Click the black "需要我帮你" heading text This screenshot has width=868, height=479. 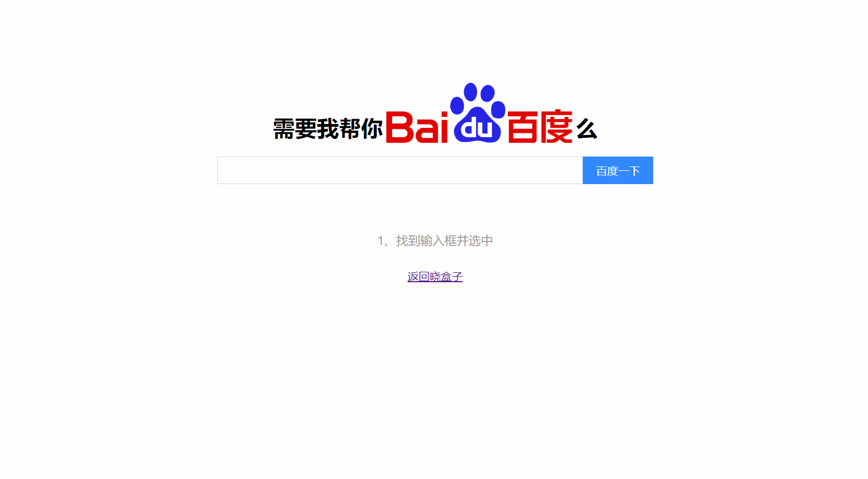pyautogui.click(x=328, y=129)
